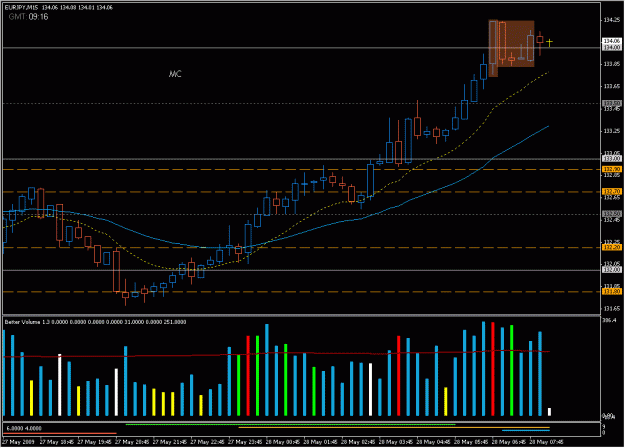625x448 pixels.
Task: Click the Better Volume 1.3 indicator label
Action: pyautogui.click(x=95, y=322)
